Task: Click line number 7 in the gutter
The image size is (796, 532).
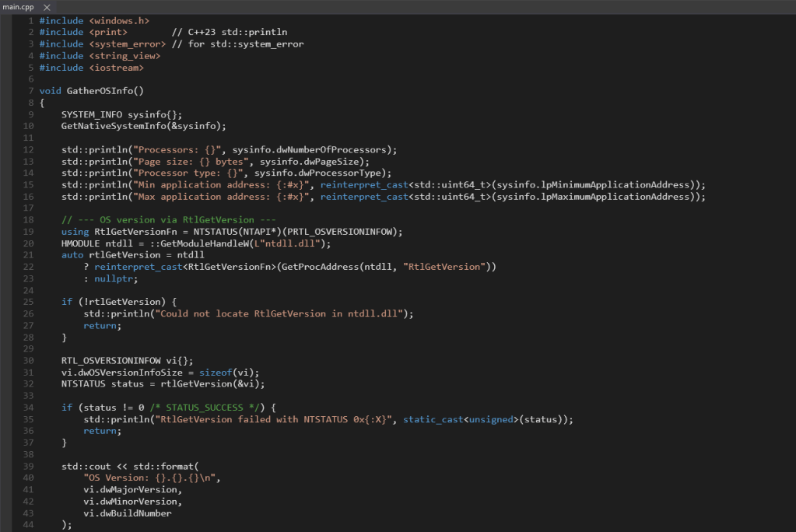Action: pos(30,91)
